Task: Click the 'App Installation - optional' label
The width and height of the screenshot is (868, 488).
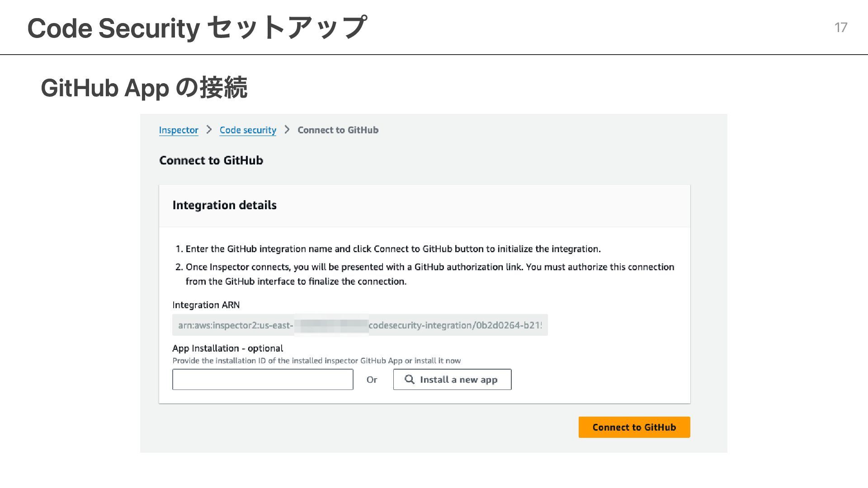Action: (x=228, y=348)
